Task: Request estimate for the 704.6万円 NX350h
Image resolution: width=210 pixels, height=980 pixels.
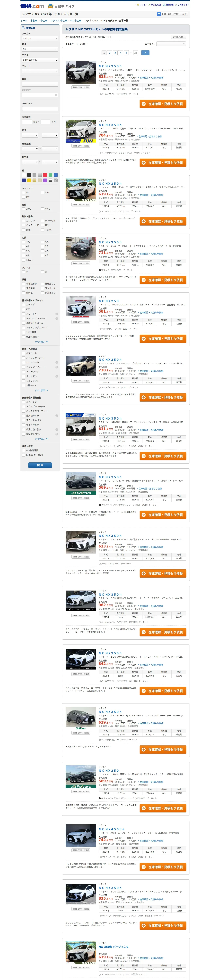Action: point(163,163)
